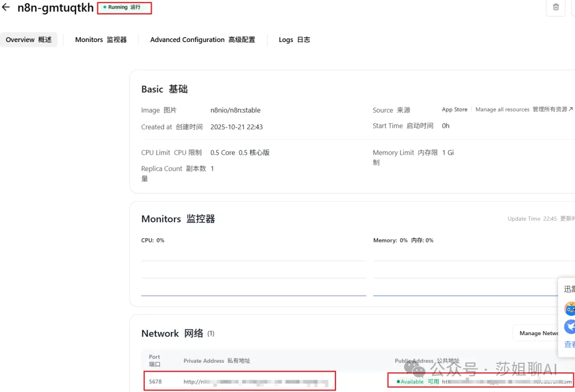575x392 pixels.
Task: Click the trash delete icon
Action: coord(556,7)
